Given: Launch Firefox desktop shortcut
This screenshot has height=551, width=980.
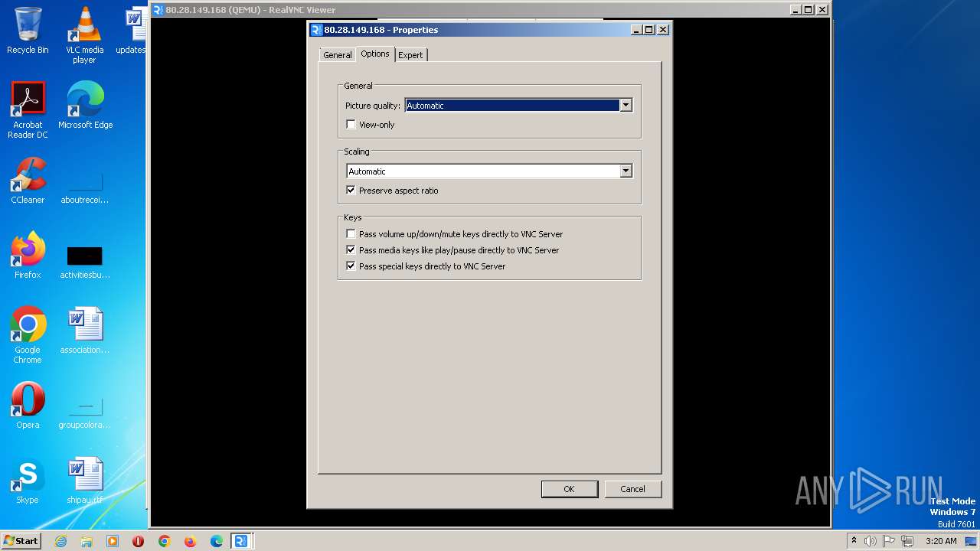Looking at the screenshot, I should (28, 256).
